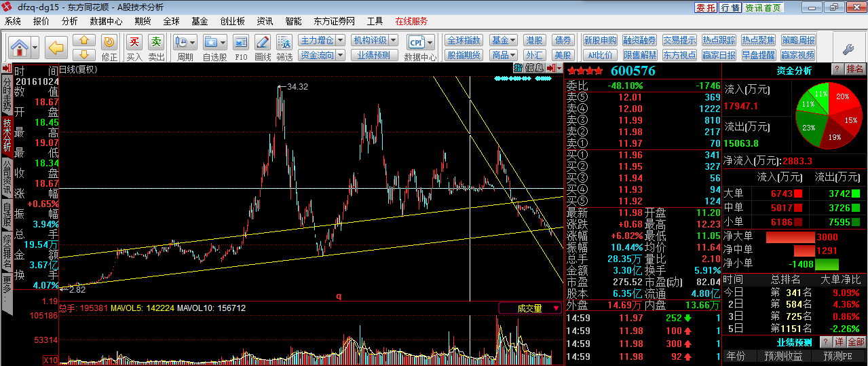The height and width of the screenshot is (366, 868).
Task: Click the yellow back arrow icon
Action: pyautogui.click(x=56, y=47)
